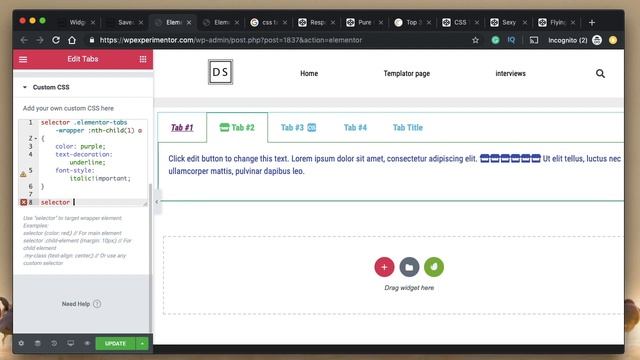Switch to the Top browser tab
The width and height of the screenshot is (640, 360).
tap(413, 22)
